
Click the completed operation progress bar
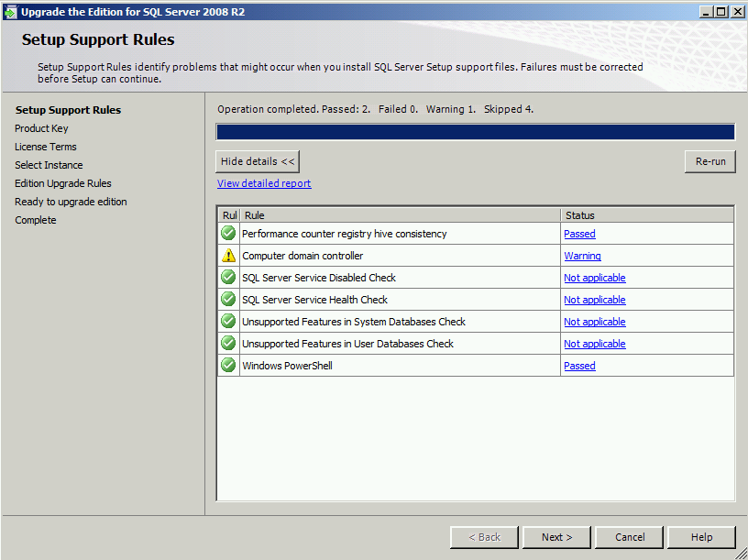pyautogui.click(x=475, y=132)
